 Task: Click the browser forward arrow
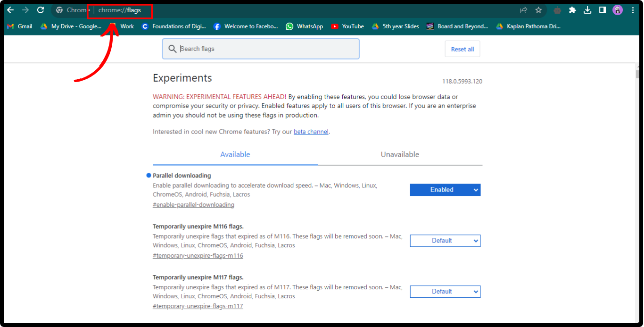point(25,10)
